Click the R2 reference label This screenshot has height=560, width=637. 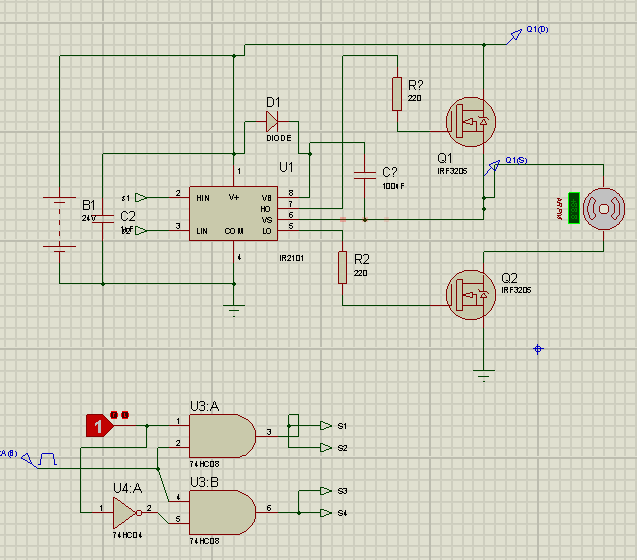(x=362, y=259)
